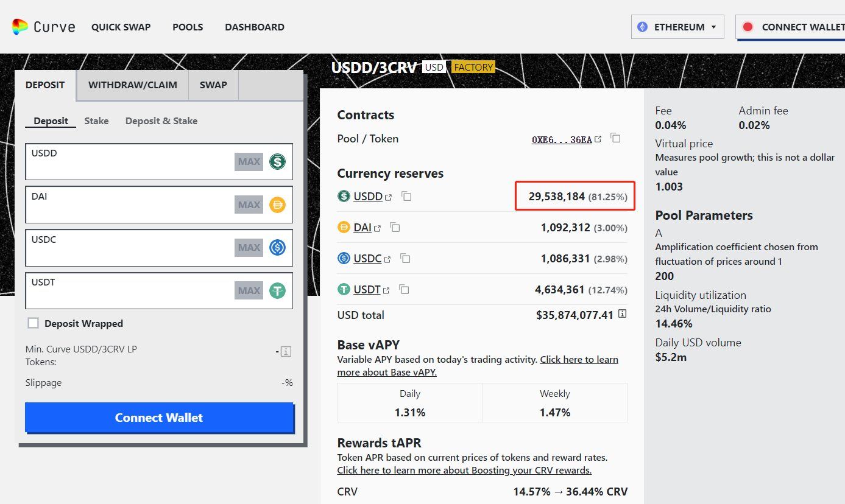Click the Connect Wallet header button
The image size is (845, 504).
790,27
